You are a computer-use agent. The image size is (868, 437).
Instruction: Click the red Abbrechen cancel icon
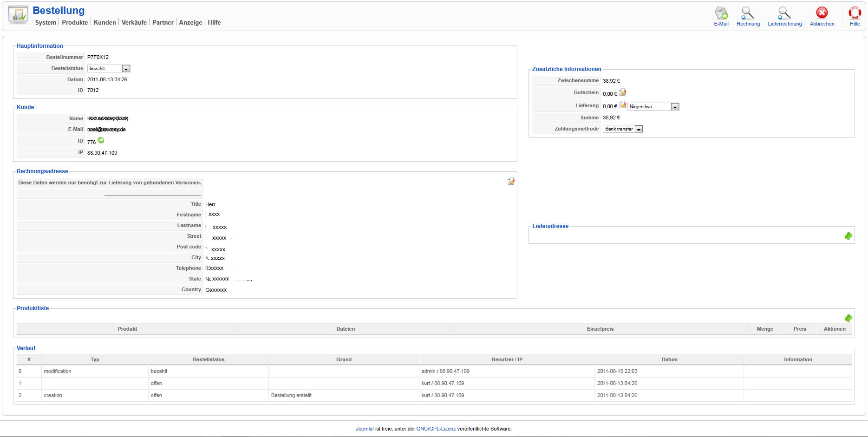[x=822, y=13]
